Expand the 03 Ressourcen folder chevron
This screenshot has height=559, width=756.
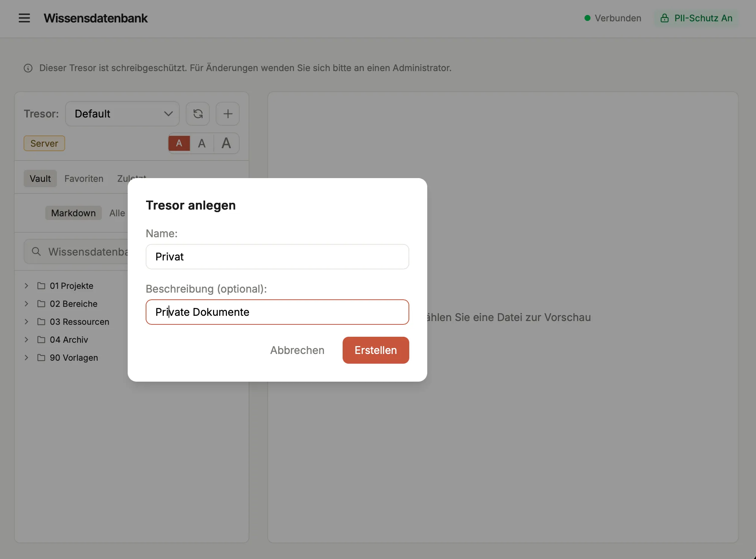pos(26,322)
